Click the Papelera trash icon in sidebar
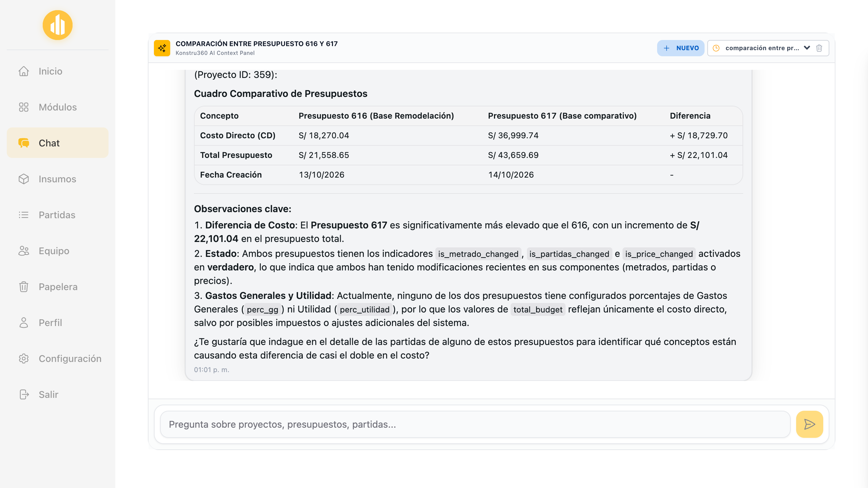The image size is (868, 488). (x=24, y=287)
